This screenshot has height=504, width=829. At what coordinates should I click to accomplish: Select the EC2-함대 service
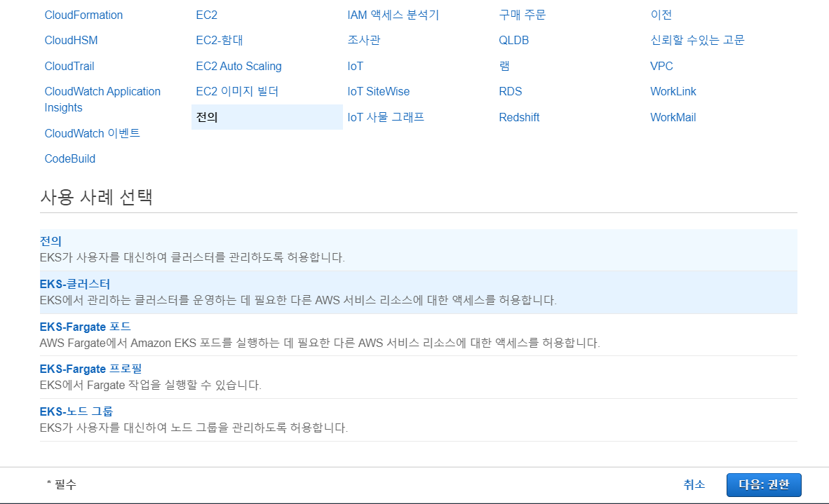[220, 40]
